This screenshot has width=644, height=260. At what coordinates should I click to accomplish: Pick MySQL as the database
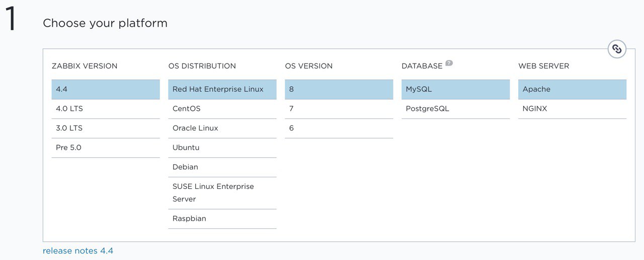456,89
